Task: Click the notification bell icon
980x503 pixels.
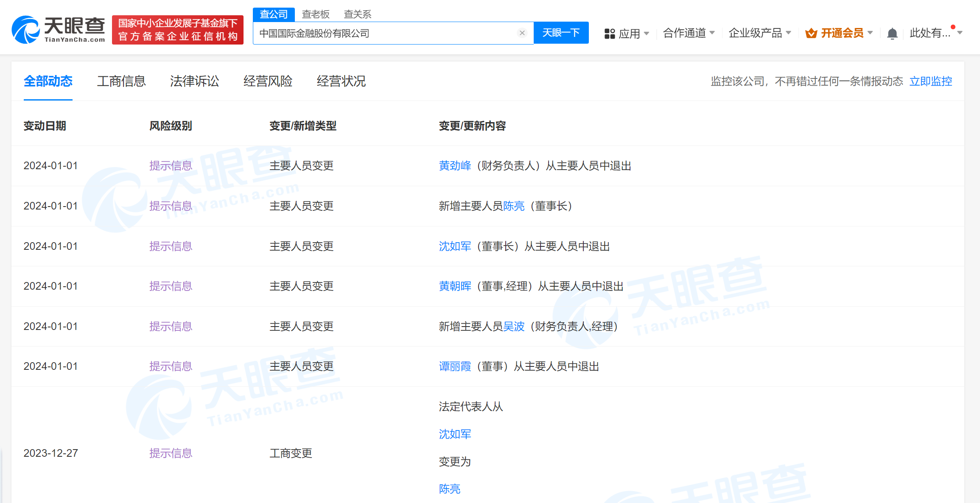Action: coord(892,34)
